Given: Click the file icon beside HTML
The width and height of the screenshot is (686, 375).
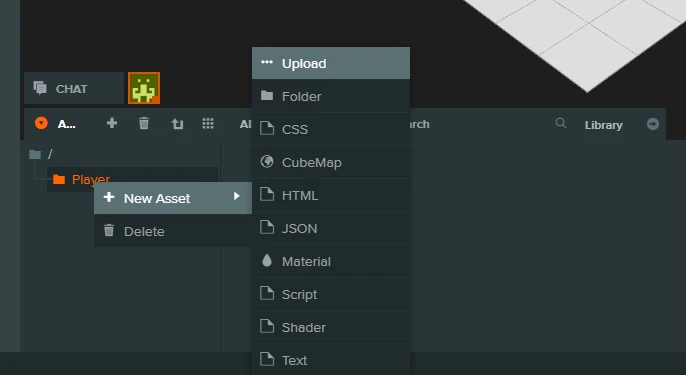Looking at the screenshot, I should (x=267, y=194).
